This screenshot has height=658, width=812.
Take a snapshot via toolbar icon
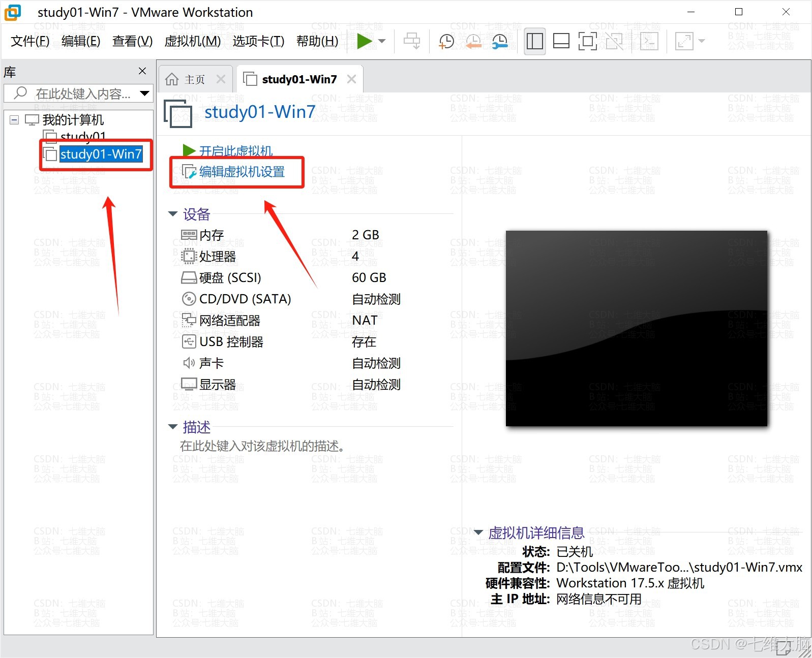pyautogui.click(x=446, y=41)
